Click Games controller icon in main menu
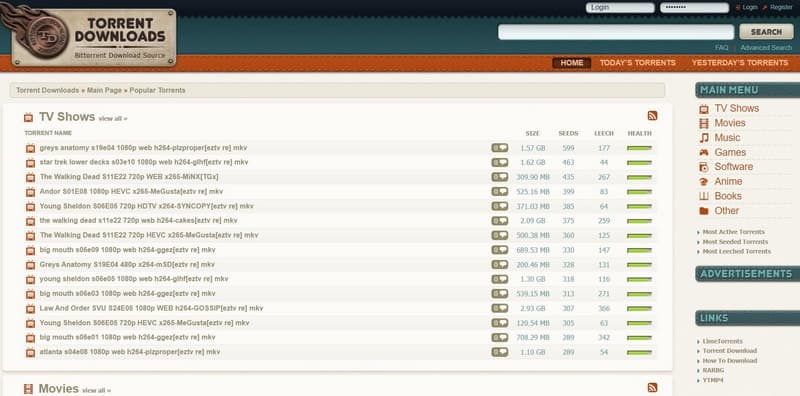800x396 pixels. point(704,152)
